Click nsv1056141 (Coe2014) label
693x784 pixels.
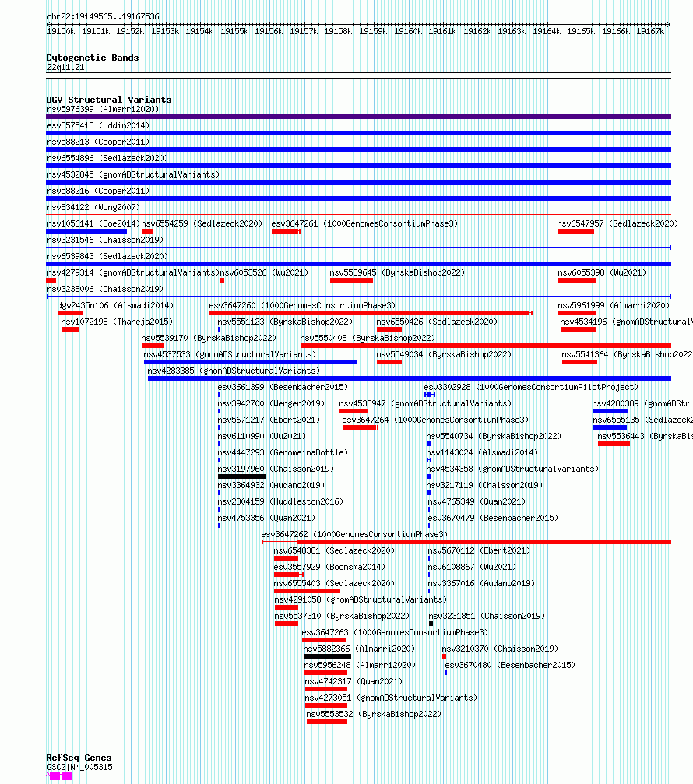click(x=93, y=223)
